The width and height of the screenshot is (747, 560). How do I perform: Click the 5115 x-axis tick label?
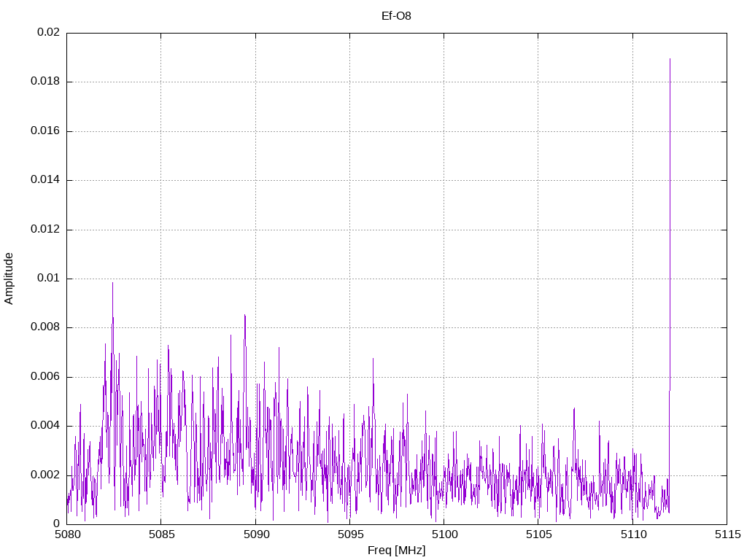(727, 534)
